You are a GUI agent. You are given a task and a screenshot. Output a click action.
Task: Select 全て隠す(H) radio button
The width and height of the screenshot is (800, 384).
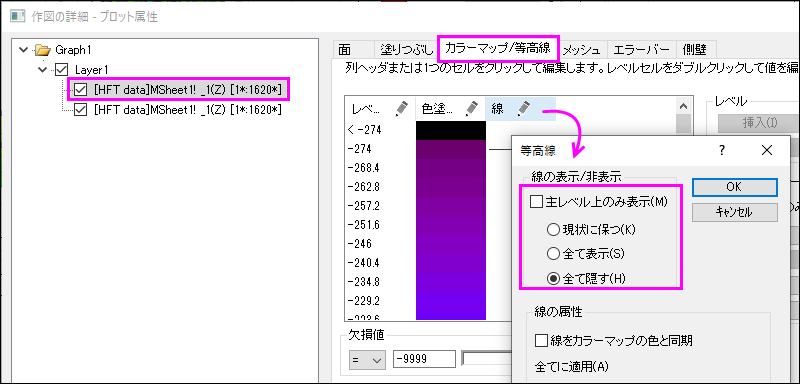[x=553, y=278]
